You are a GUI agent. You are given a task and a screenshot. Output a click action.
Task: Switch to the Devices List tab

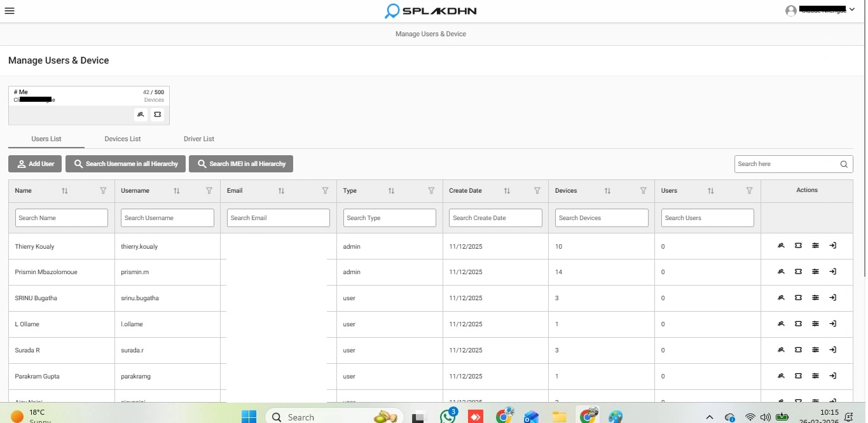pos(122,138)
